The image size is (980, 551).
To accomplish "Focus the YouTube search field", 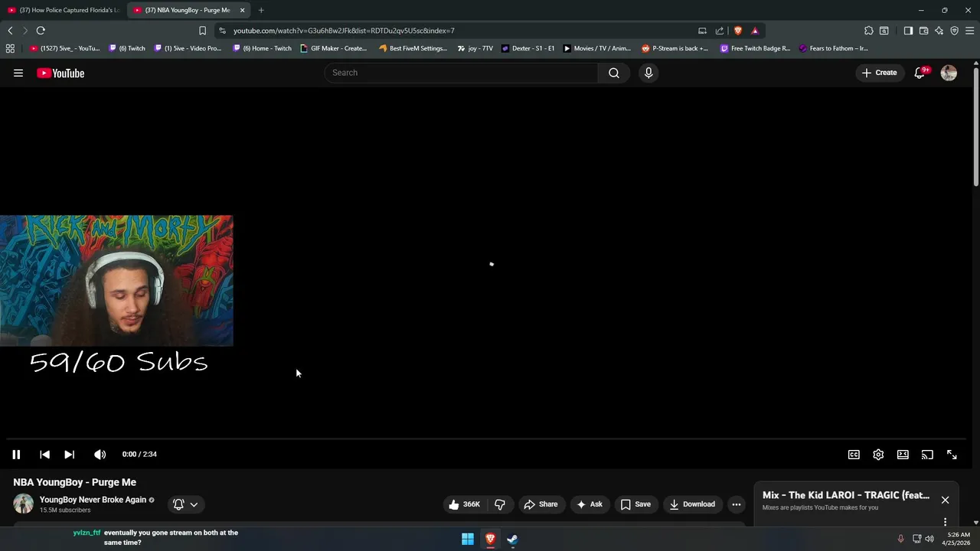I will click(462, 73).
